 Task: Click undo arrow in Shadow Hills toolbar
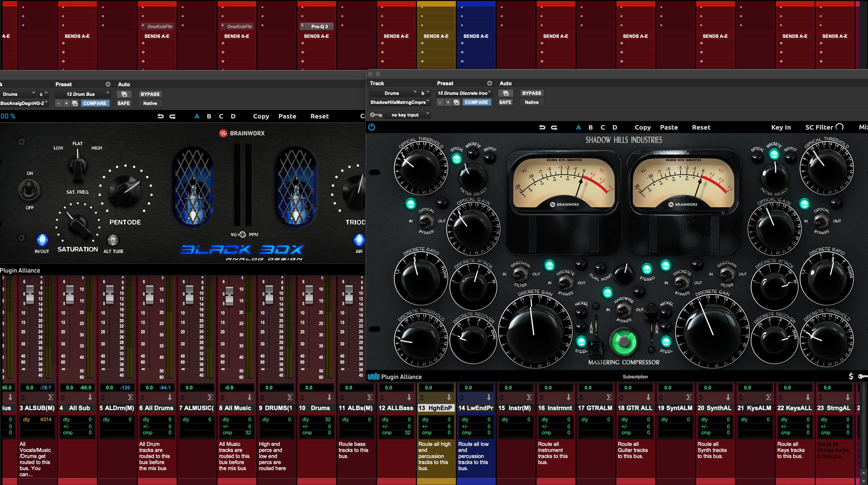542,127
